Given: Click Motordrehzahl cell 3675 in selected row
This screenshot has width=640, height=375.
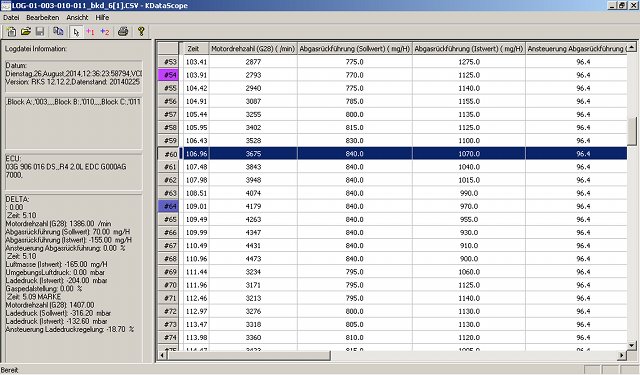Looking at the screenshot, I should click(253, 154).
